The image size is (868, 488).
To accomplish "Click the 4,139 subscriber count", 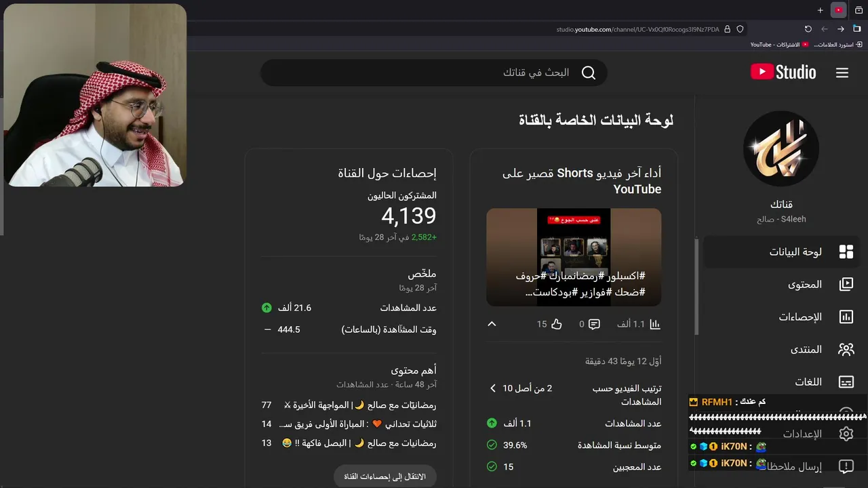I will click(409, 216).
